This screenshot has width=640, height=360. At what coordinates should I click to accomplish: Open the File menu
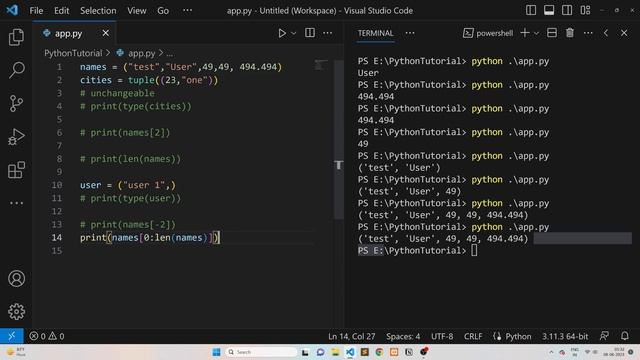point(36,11)
